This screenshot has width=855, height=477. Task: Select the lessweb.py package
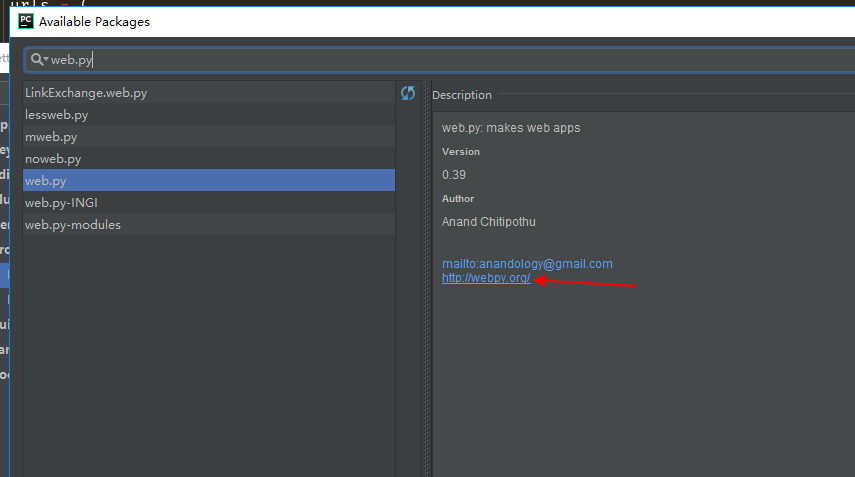[x=57, y=115]
